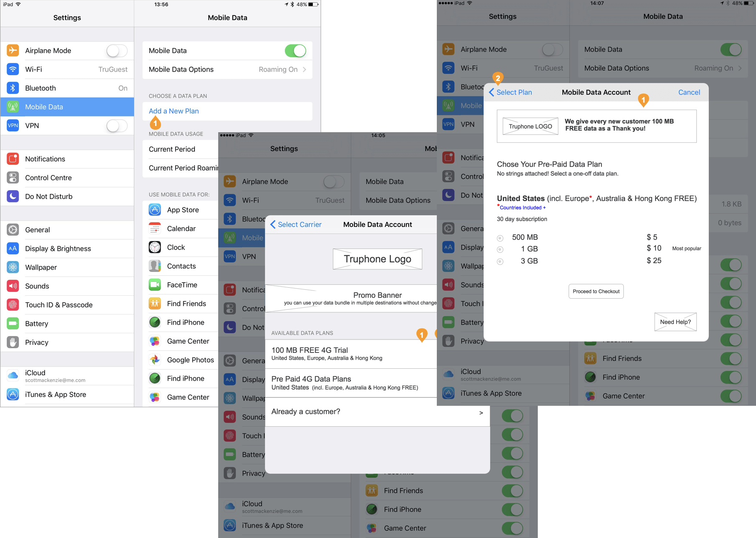The image size is (756, 538).
Task: Tap the Bluetooth icon in the left screen sidebar
Action: pos(13,88)
